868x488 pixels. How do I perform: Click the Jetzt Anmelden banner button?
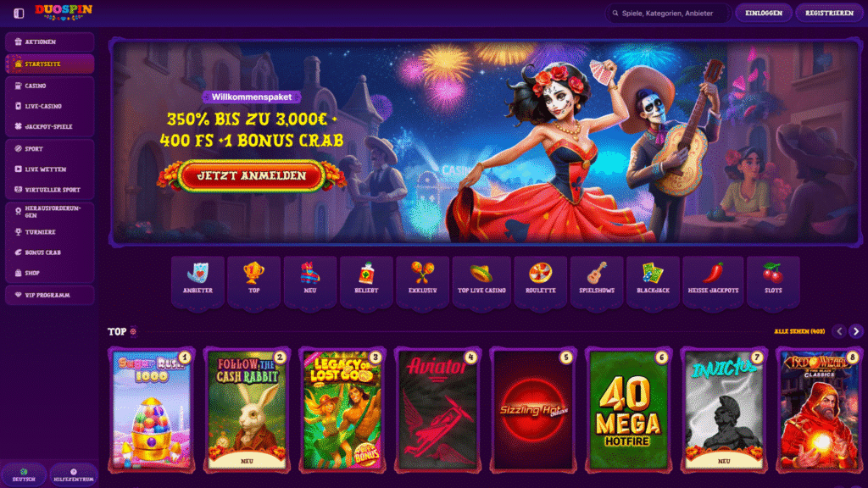[251, 176]
